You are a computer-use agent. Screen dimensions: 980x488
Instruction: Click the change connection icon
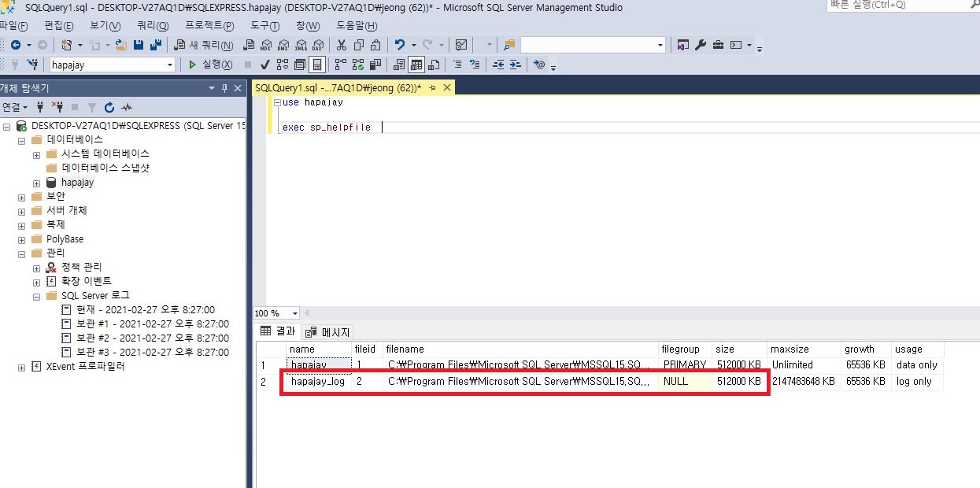[31, 65]
